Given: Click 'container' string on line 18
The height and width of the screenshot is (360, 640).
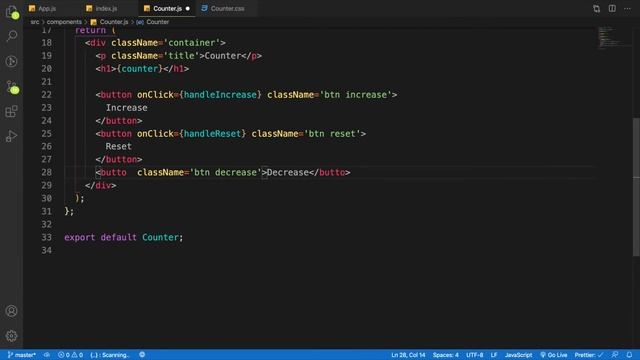Looking at the screenshot, I should coord(192,42).
